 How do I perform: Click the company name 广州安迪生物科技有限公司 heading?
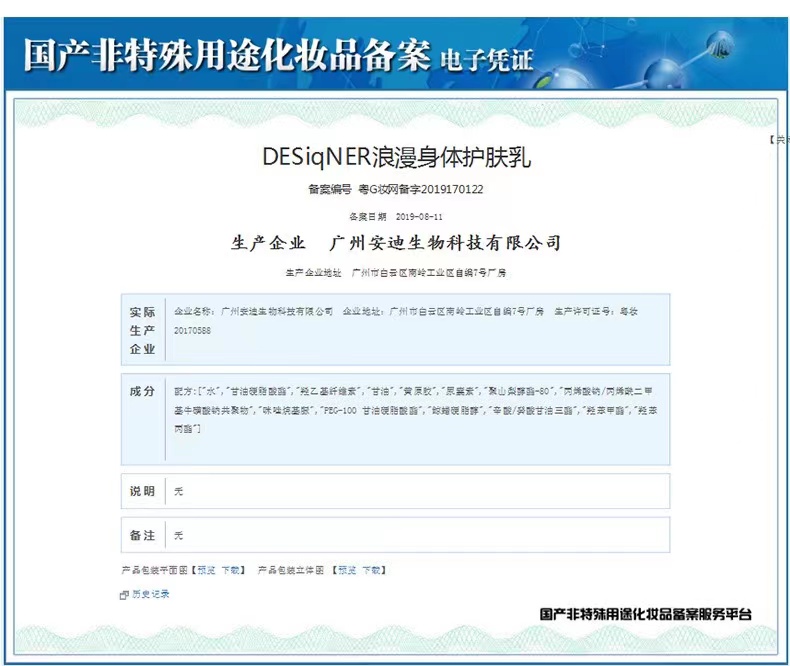click(445, 243)
